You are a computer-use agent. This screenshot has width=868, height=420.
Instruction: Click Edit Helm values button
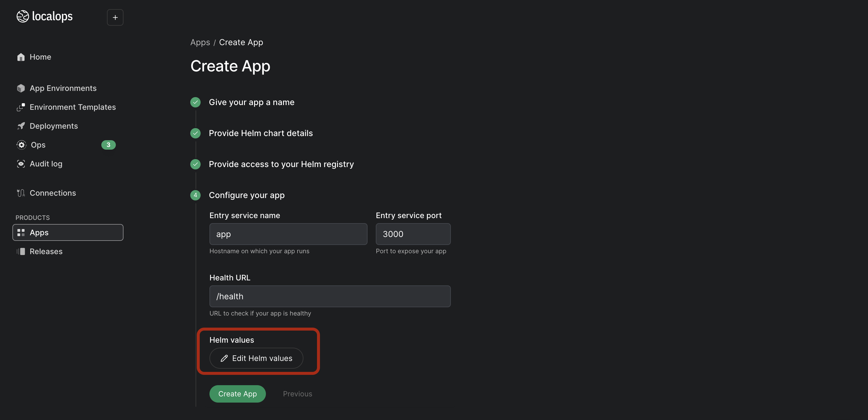pos(256,358)
